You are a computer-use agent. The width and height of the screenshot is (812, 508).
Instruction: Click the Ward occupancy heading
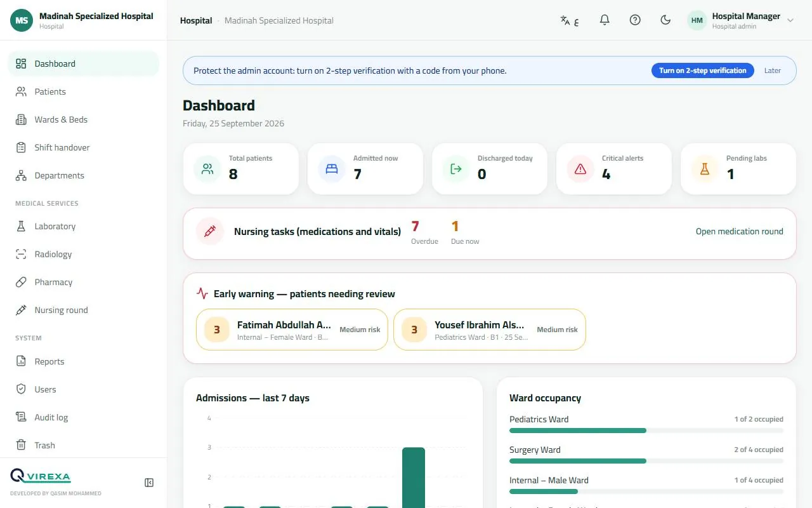click(x=545, y=398)
